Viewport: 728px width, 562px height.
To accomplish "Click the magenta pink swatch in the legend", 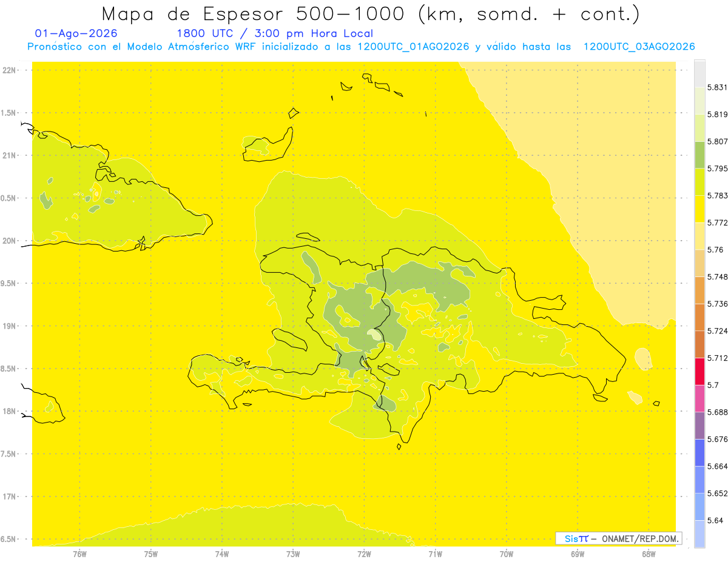I will click(x=699, y=398).
